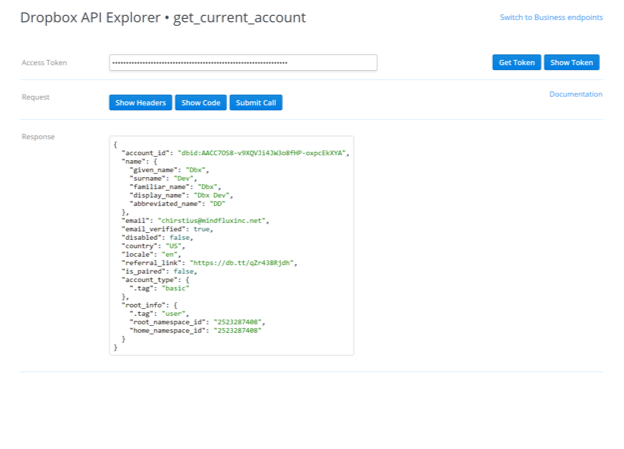Focus the Access Token input field
This screenshot has height=449, width=624.
pyautogui.click(x=243, y=63)
